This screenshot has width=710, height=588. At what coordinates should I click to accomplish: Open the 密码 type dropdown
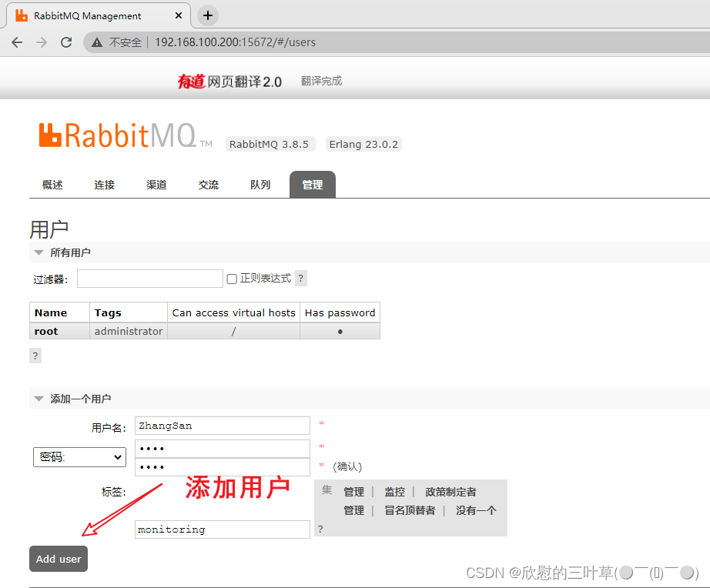(x=79, y=456)
